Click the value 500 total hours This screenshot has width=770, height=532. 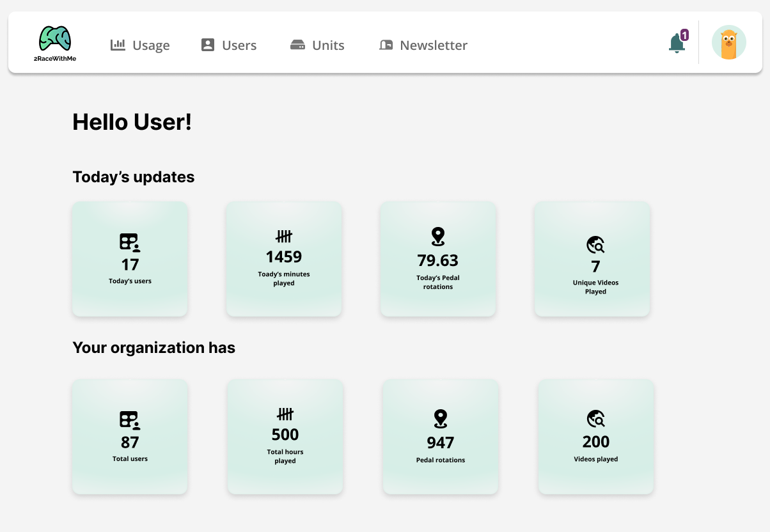coord(285,434)
